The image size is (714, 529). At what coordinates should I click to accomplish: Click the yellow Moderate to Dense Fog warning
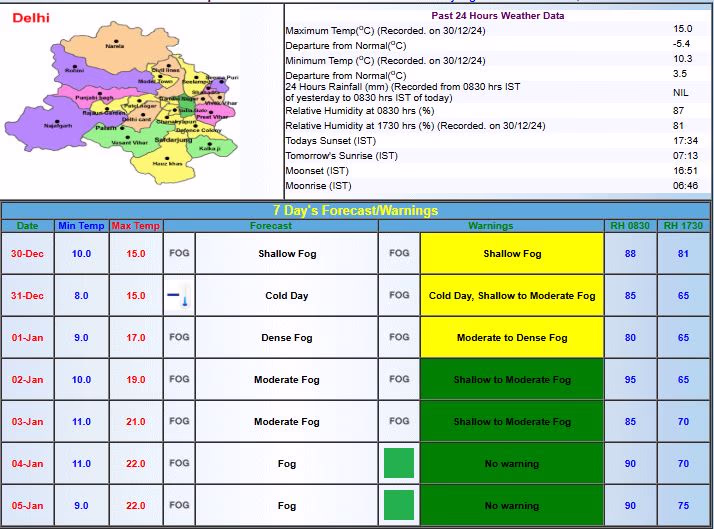(511, 338)
